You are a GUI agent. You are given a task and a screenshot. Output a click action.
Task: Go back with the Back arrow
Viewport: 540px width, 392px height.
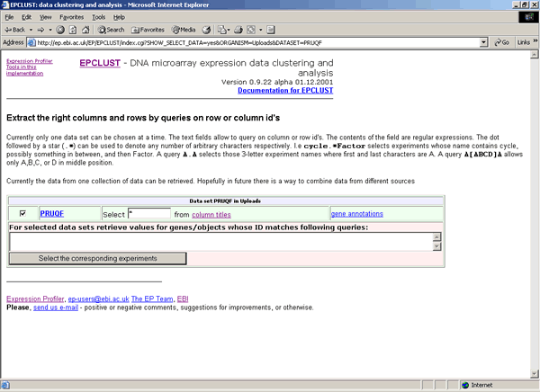click(x=14, y=30)
